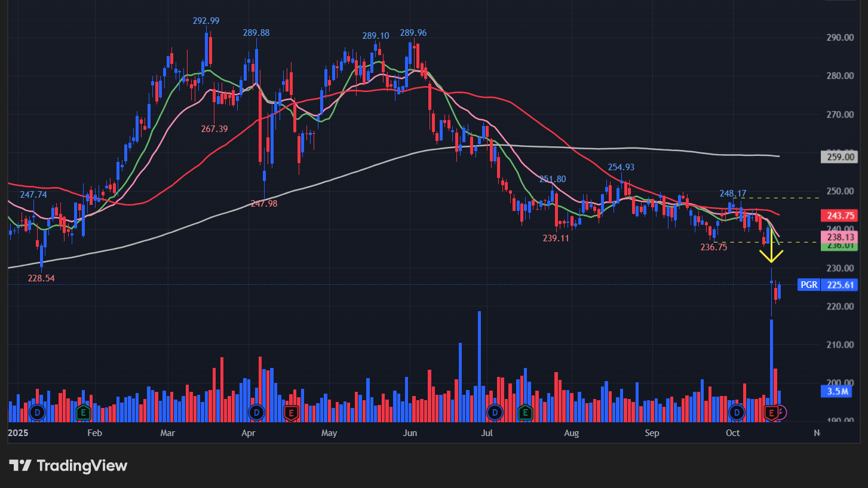This screenshot has width=868, height=488.
Task: Select the dividend marker in early April
Action: (x=257, y=412)
